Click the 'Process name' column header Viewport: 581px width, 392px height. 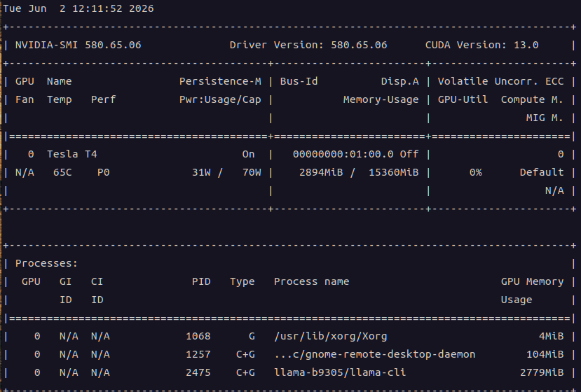point(312,281)
